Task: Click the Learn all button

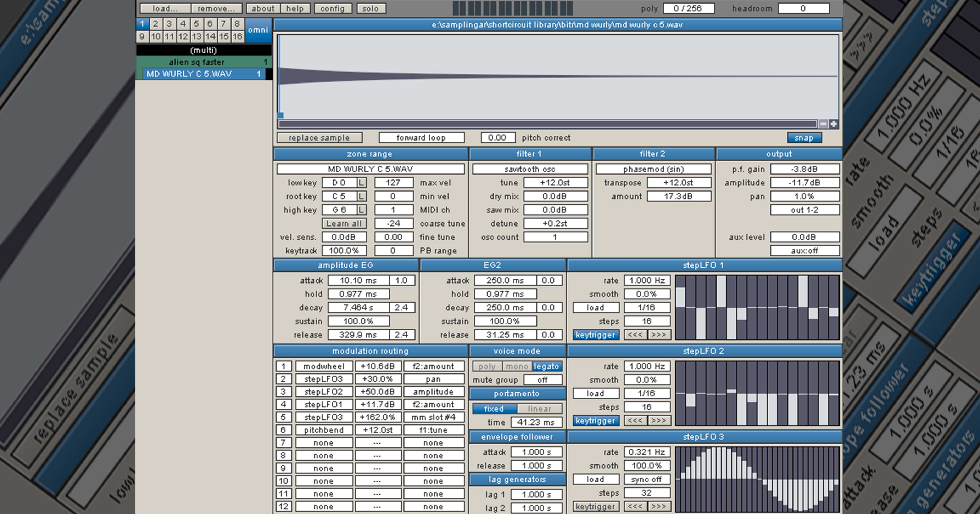Action: [344, 224]
